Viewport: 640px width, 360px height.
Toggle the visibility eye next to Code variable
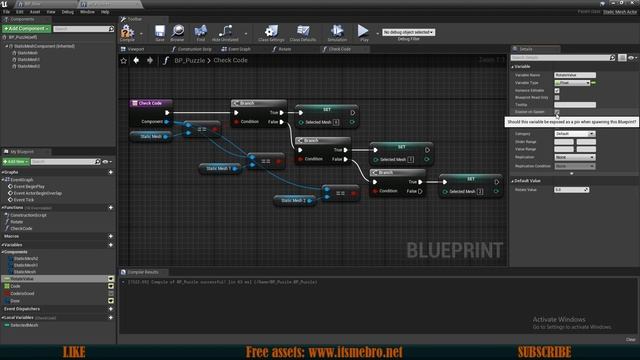tap(111, 286)
